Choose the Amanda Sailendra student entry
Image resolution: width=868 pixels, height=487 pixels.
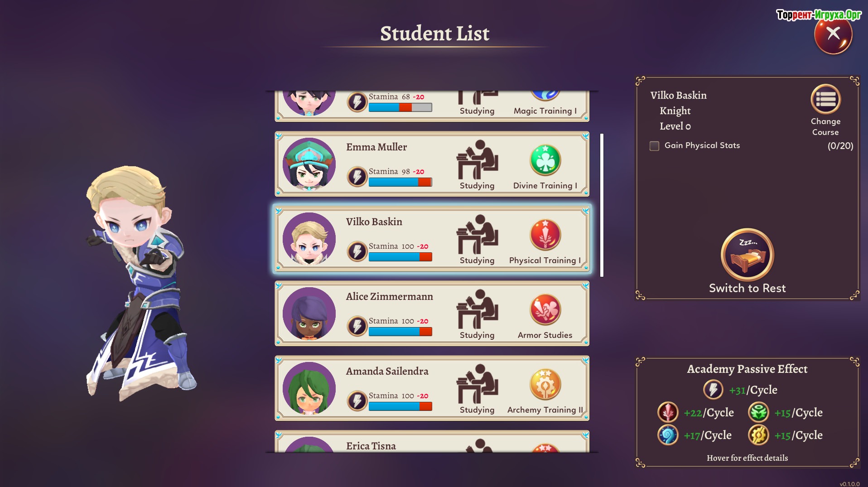coord(432,388)
